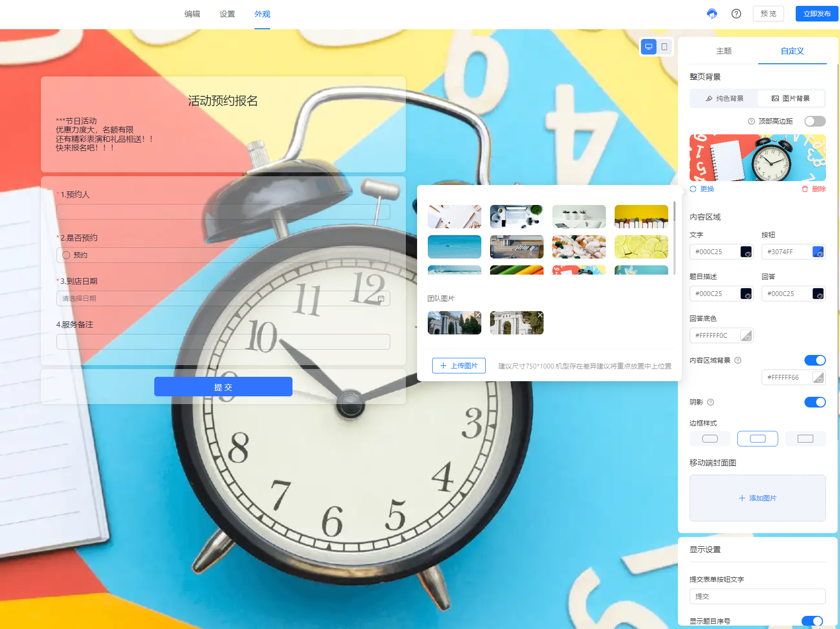Switch to 编辑 tab
This screenshot has height=629, width=840.
click(192, 14)
